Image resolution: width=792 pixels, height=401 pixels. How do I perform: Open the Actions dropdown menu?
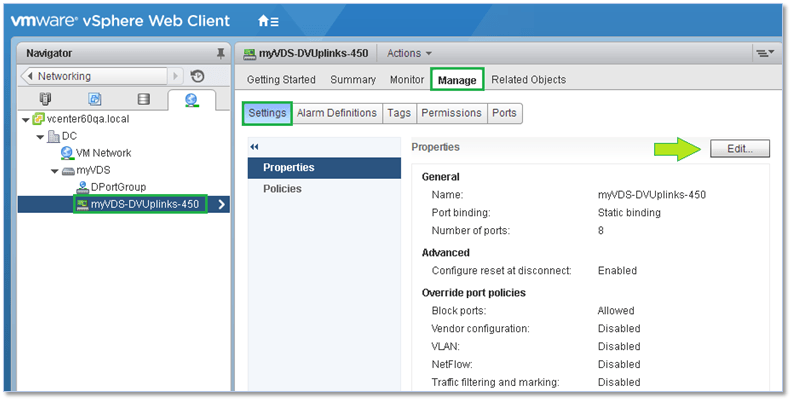(409, 53)
